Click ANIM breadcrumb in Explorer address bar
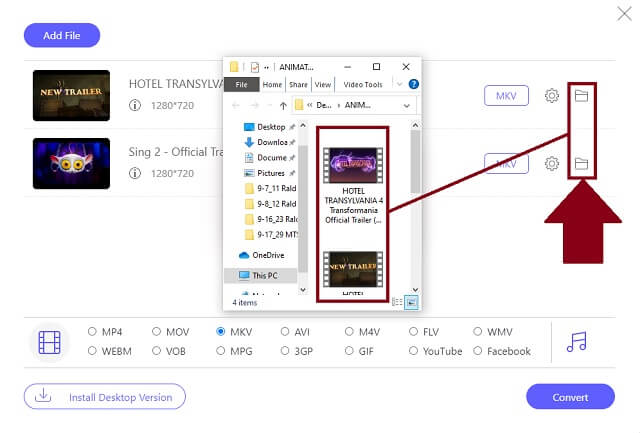Image resolution: width=640 pixels, height=433 pixels. [358, 105]
